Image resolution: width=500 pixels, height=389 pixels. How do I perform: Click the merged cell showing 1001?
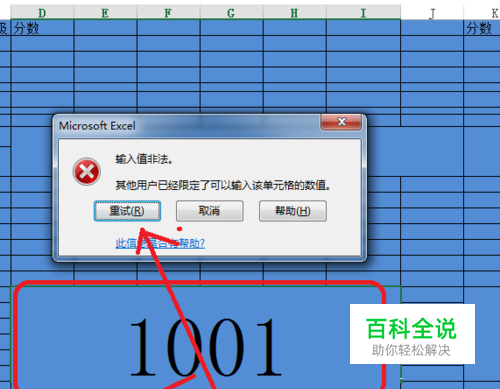(206, 337)
